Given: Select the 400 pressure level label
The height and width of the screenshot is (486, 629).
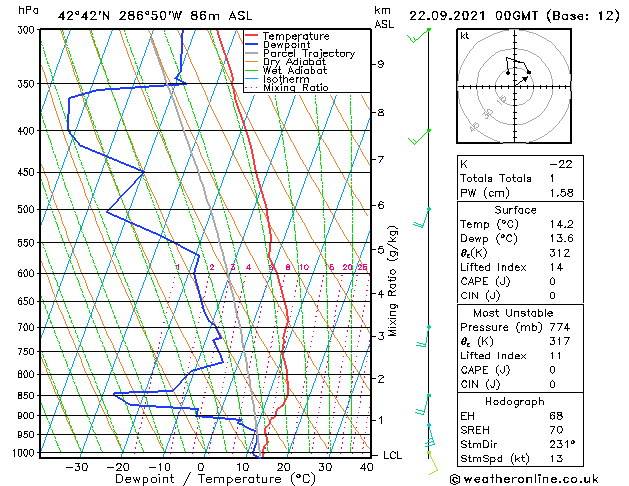Looking at the screenshot, I should [x=28, y=131].
